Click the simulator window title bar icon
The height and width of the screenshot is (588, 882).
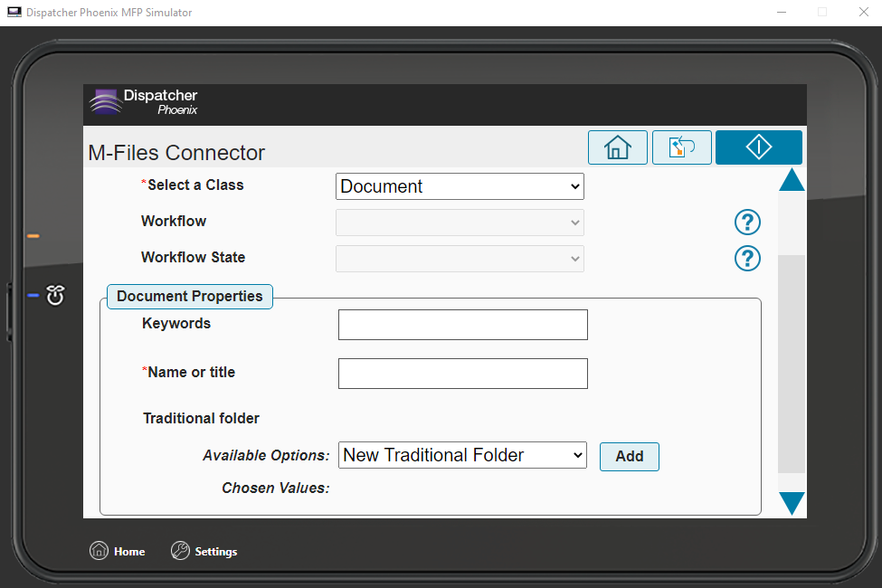[14, 12]
